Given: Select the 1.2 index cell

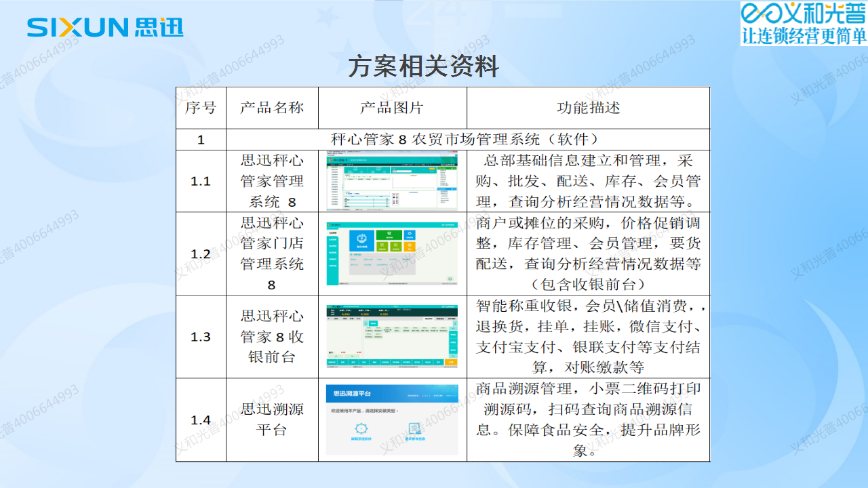Looking at the screenshot, I should [x=201, y=254].
